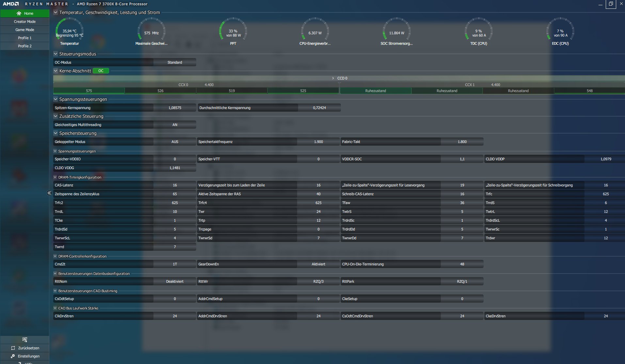Click the Zurücksetzen button
625x364 pixels.
click(x=25, y=348)
